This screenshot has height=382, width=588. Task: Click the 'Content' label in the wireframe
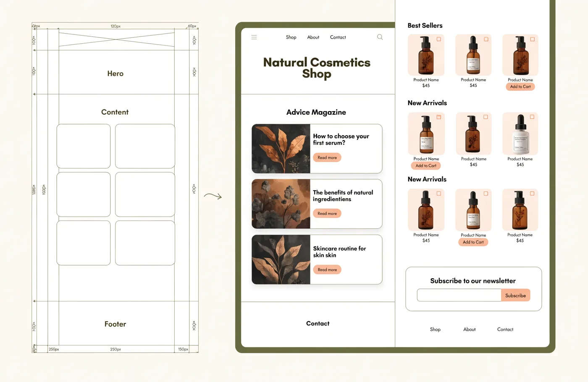[115, 112]
